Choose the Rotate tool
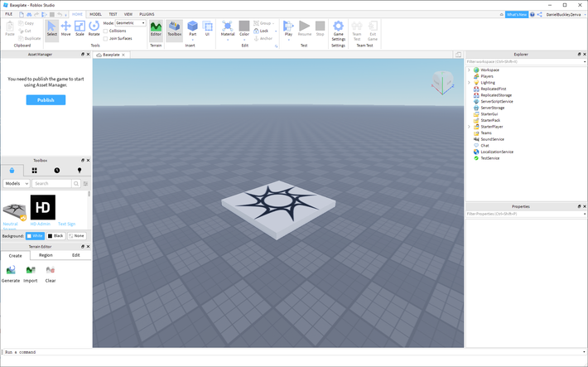The image size is (588, 367). tap(94, 29)
